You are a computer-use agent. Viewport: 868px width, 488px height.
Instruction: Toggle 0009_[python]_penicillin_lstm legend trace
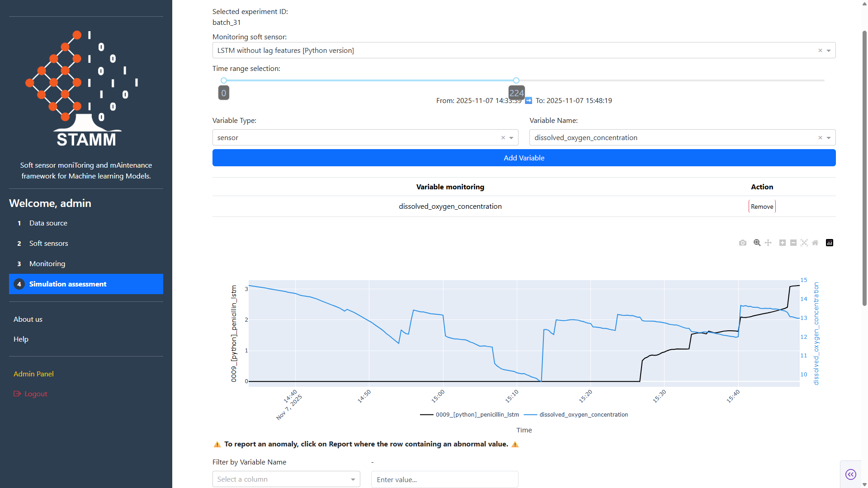point(477,415)
